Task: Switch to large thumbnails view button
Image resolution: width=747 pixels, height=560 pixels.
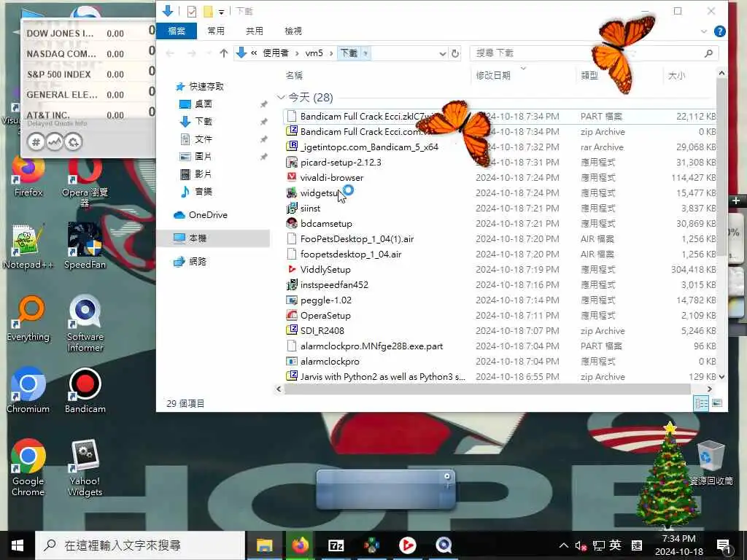Action: (x=717, y=403)
